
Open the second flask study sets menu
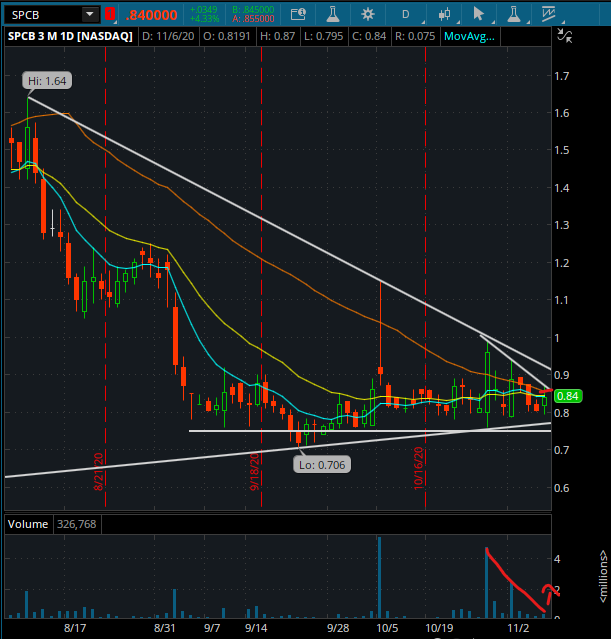click(514, 15)
